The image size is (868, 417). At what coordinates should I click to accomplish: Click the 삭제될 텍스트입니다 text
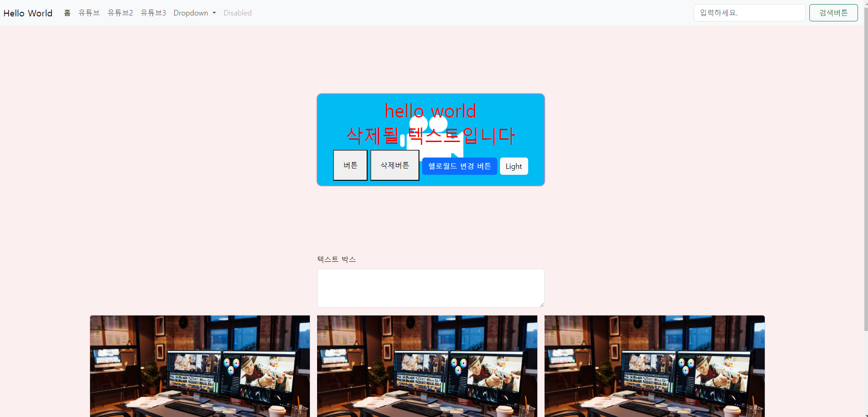[431, 135]
